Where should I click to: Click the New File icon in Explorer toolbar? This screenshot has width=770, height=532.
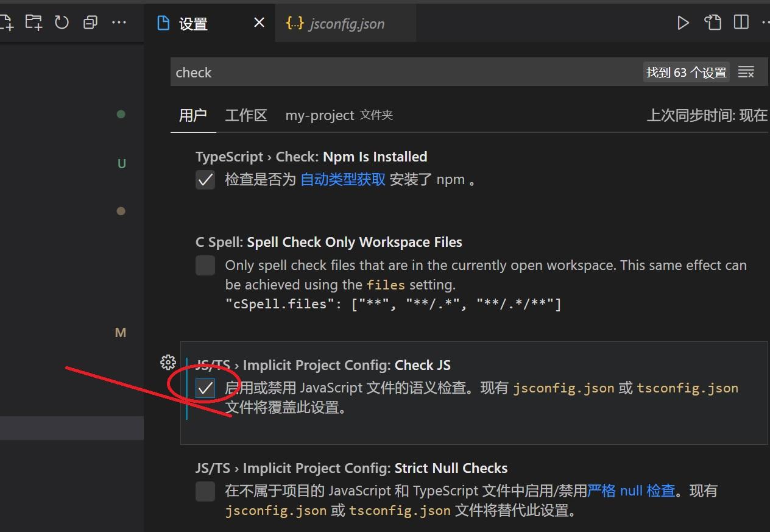click(x=6, y=22)
